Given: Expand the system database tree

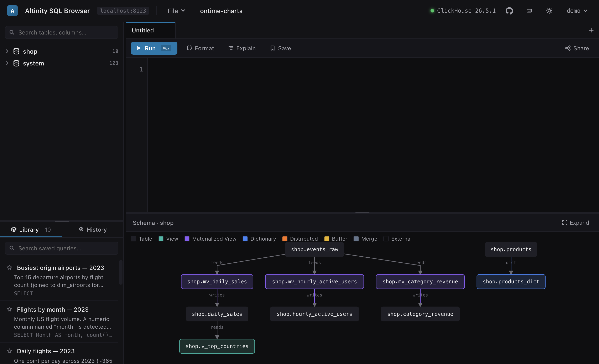Looking at the screenshot, I should 7,63.
